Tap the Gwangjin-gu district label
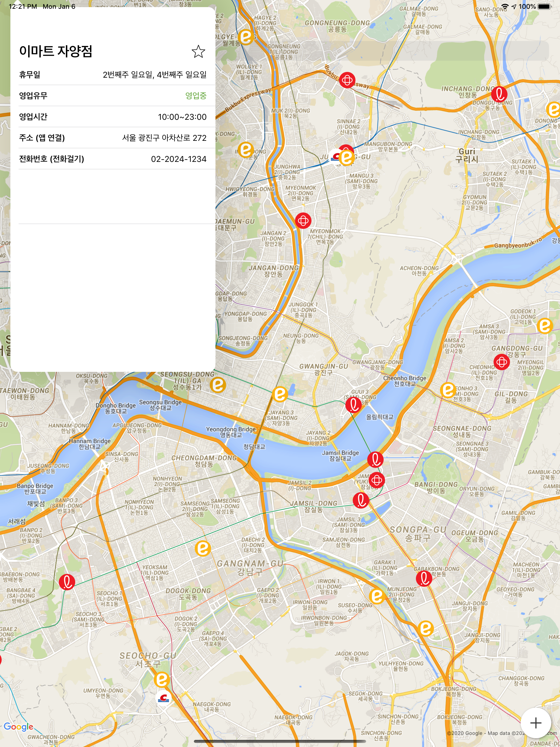 pyautogui.click(x=323, y=369)
